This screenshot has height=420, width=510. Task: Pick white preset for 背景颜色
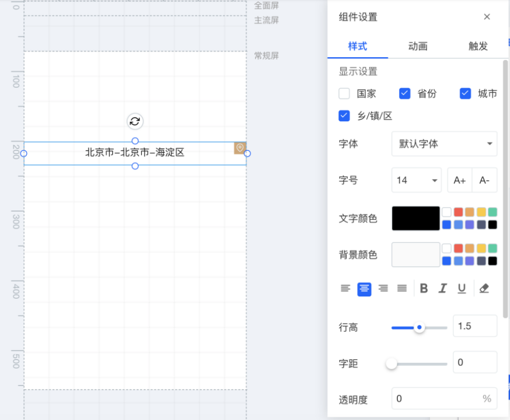tap(446, 249)
